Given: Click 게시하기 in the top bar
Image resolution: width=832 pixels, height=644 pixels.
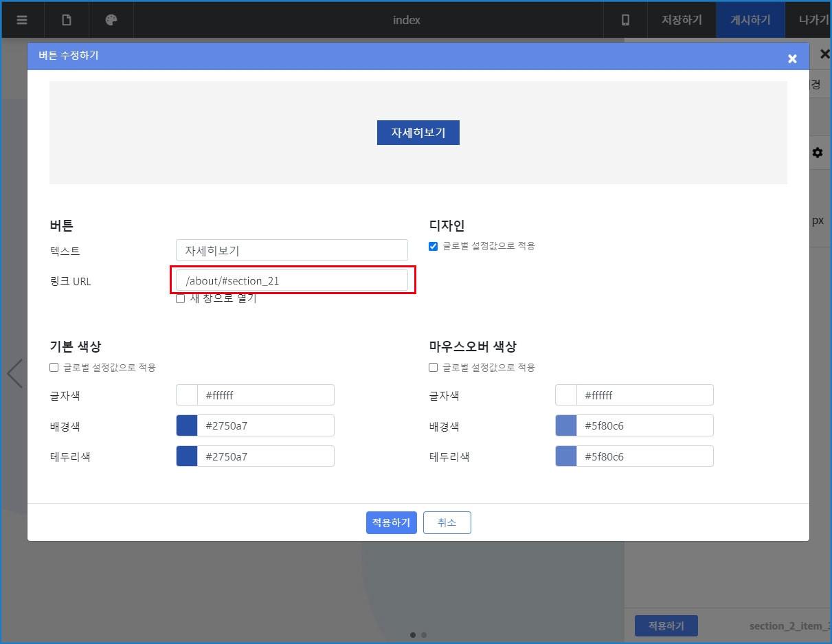Looking at the screenshot, I should pos(750,20).
